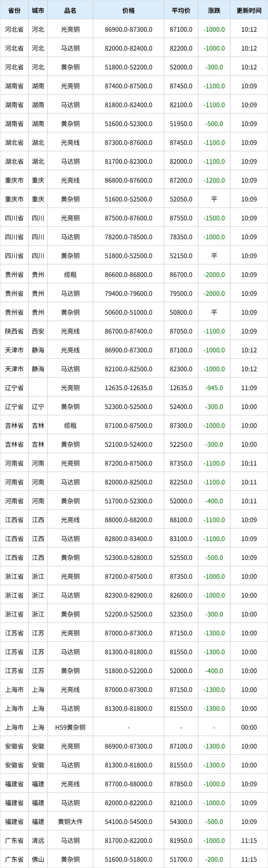
Task: Select the 平均价 column header
Action: point(181,10)
